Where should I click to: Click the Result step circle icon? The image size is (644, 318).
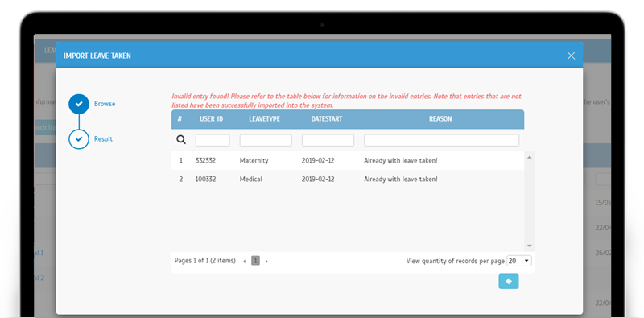pos(79,138)
